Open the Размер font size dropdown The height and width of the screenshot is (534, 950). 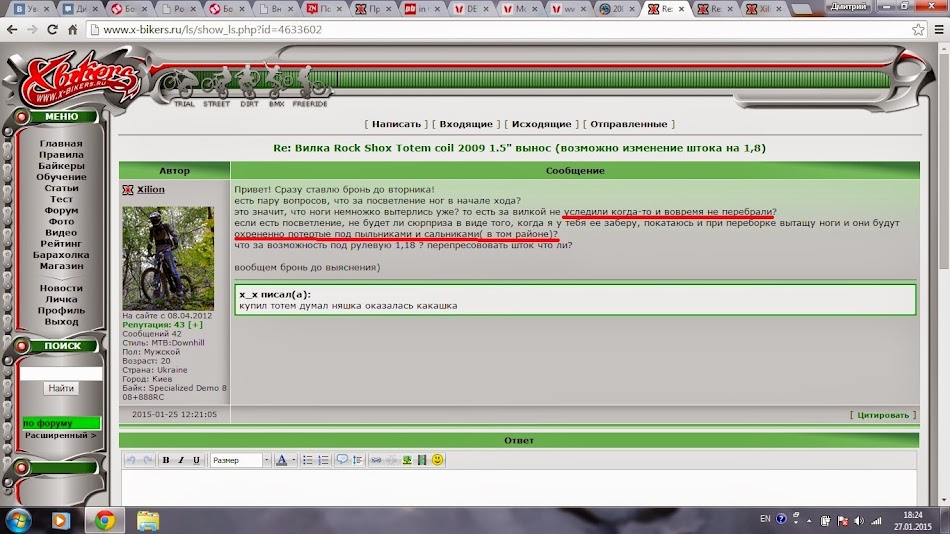pos(240,460)
